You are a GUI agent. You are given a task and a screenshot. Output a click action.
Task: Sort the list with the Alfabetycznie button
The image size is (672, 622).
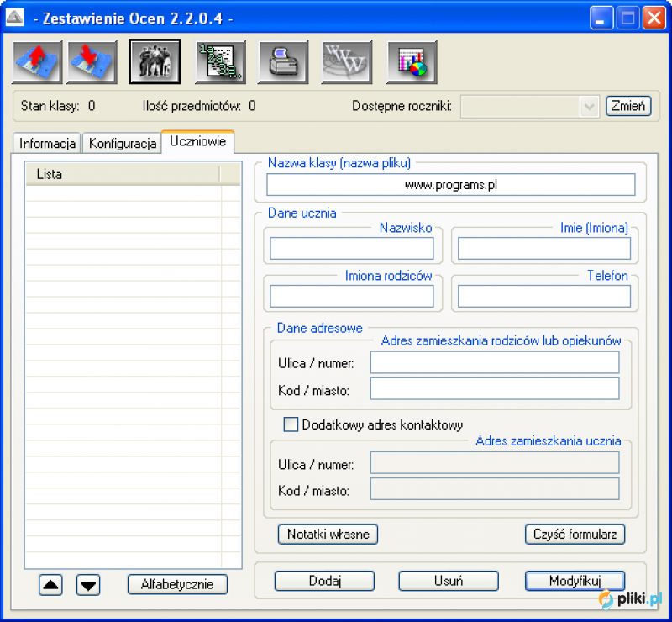[x=177, y=584]
